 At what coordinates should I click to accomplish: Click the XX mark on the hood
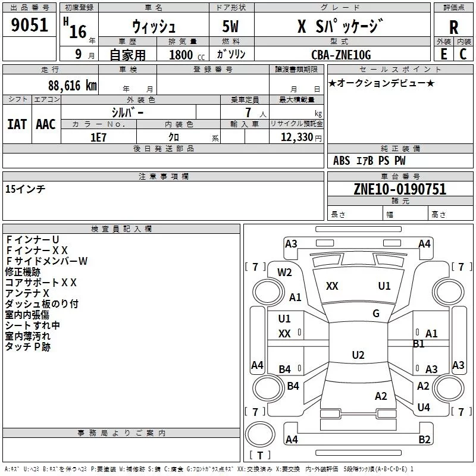[332, 286]
